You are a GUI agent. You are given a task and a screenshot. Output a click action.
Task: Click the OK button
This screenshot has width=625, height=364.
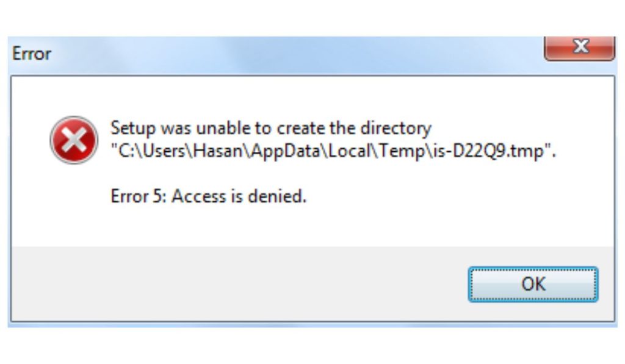(x=533, y=284)
